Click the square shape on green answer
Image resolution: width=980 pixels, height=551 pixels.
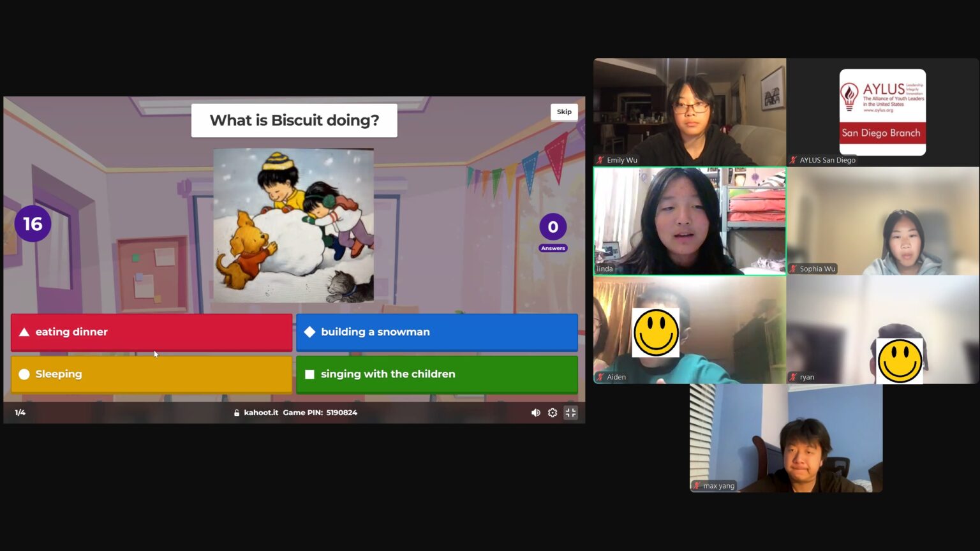click(309, 374)
